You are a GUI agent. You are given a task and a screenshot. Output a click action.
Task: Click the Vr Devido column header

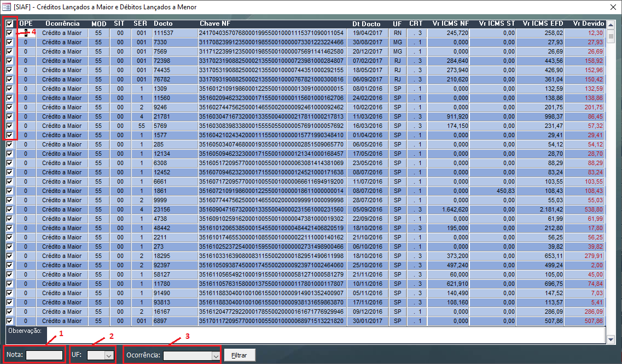tap(588, 24)
